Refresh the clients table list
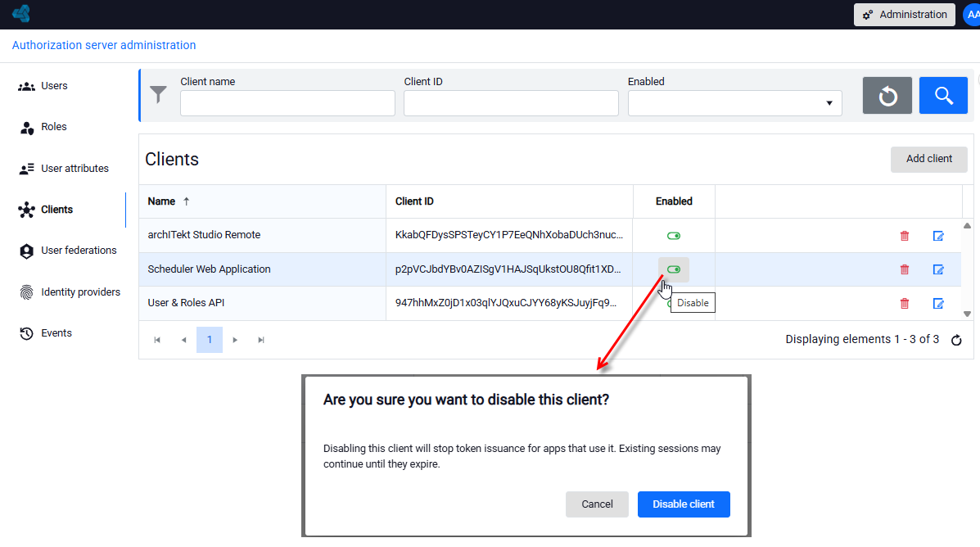The height and width of the screenshot is (547, 980). [x=956, y=340]
